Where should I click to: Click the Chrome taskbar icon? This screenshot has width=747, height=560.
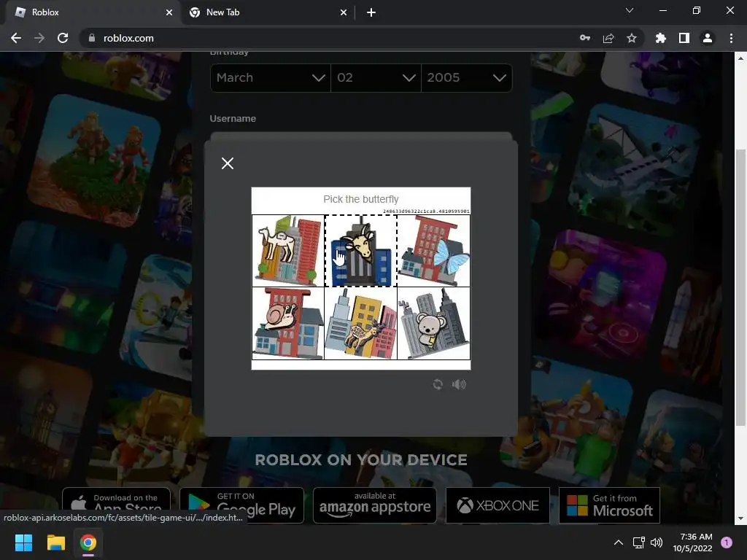[x=88, y=542]
